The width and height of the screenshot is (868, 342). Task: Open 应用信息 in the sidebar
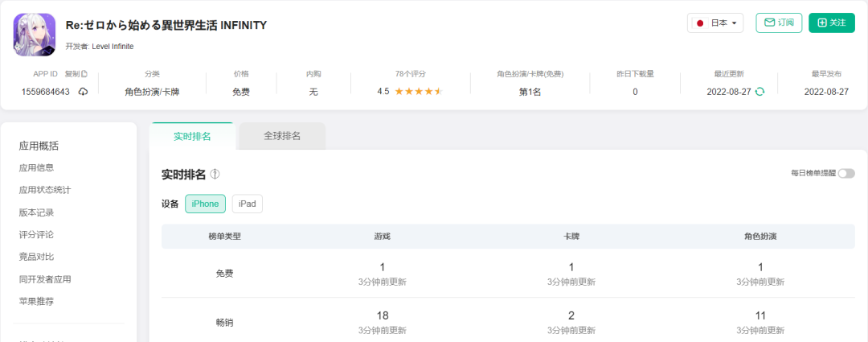(36, 167)
